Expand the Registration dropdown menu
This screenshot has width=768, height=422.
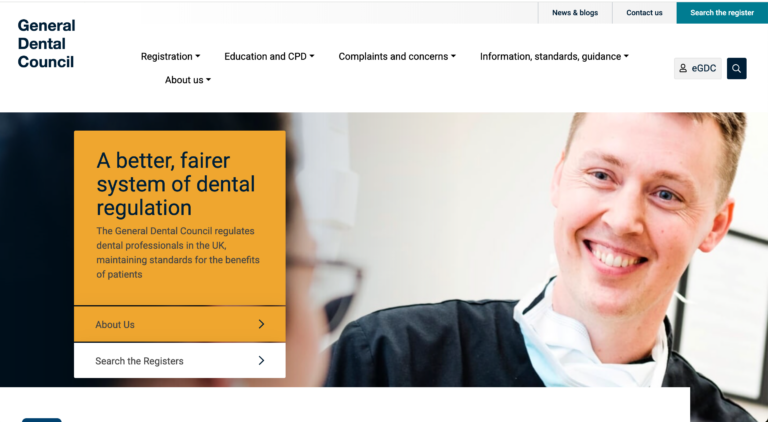click(170, 56)
